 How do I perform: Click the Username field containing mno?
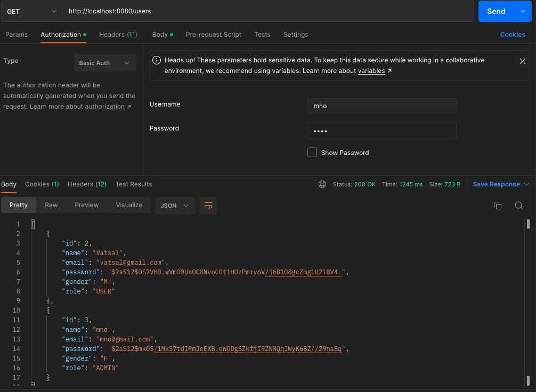pyautogui.click(x=381, y=105)
